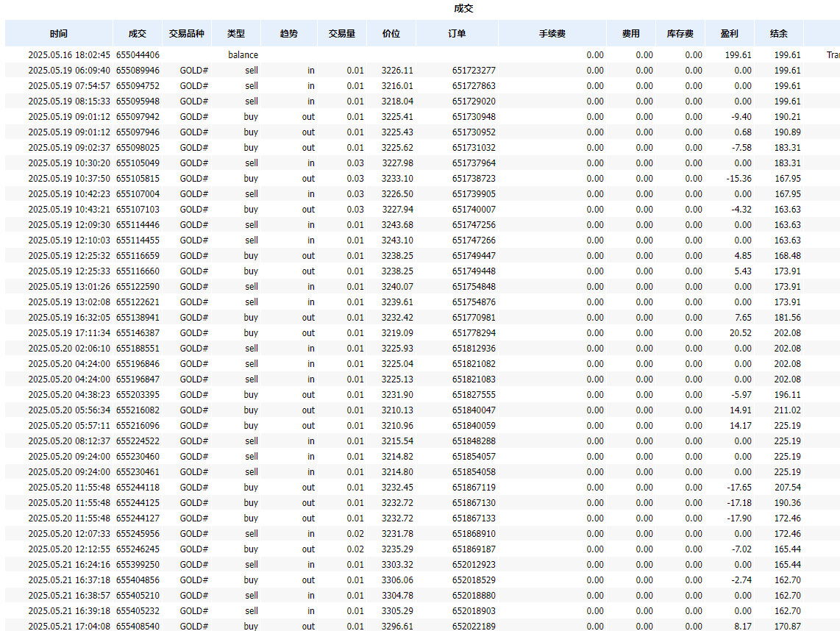The width and height of the screenshot is (840, 631).
Task: Click the 盈利 column header
Action: click(730, 33)
